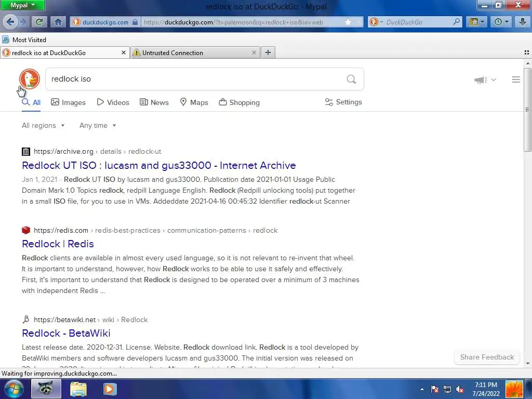Select the redlock iso at DuckDuckGo tab
Screen dimensions: 532x399
(65, 52)
